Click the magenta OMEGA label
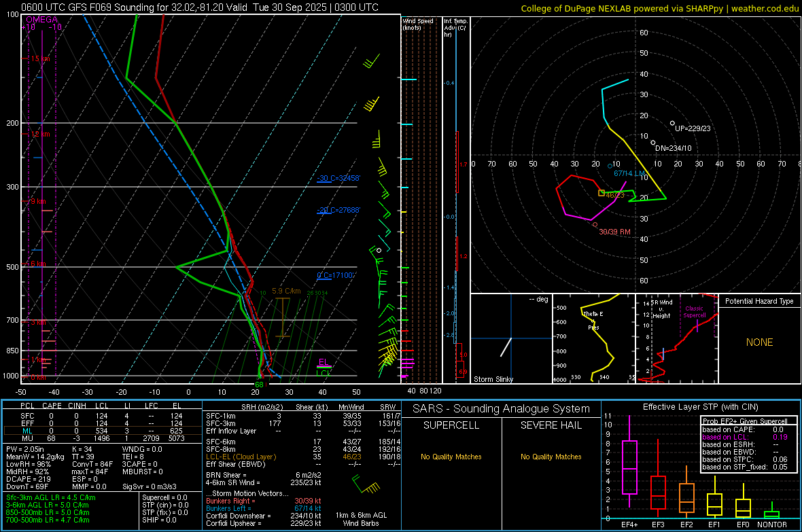The height and width of the screenshot is (532, 802). click(x=42, y=20)
